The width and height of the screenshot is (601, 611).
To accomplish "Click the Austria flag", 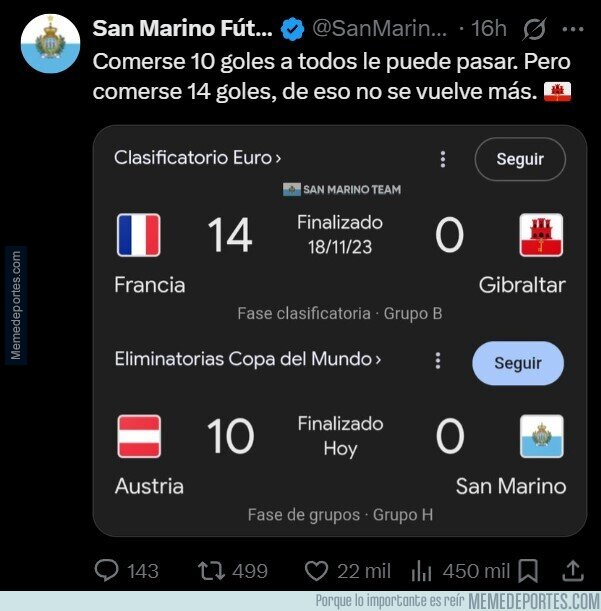I will pyautogui.click(x=139, y=437).
